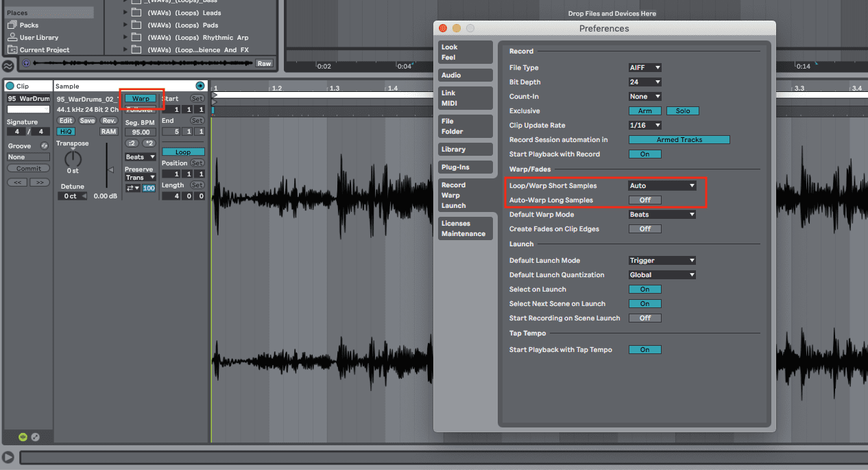
Task: Expand the (WAVs) (Loops) Pads folder
Action: coord(125,25)
